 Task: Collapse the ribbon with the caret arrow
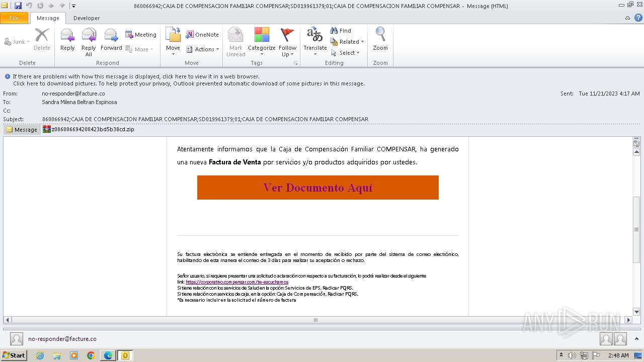[627, 18]
